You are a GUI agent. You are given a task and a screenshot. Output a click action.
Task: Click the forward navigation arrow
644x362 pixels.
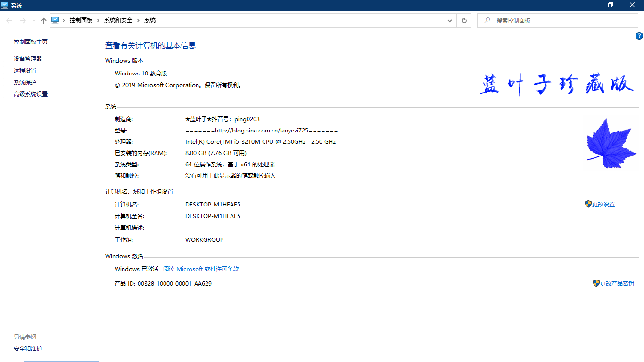23,21
